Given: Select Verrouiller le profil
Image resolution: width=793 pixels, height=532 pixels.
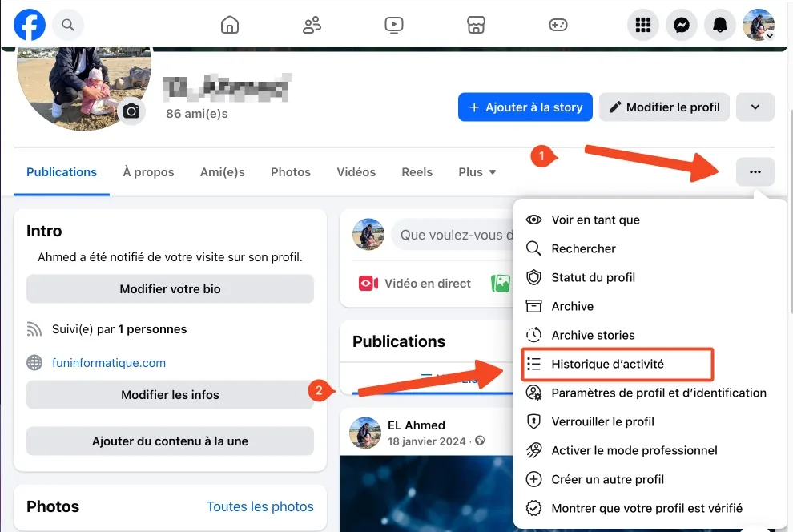Looking at the screenshot, I should pyautogui.click(x=650, y=421).
